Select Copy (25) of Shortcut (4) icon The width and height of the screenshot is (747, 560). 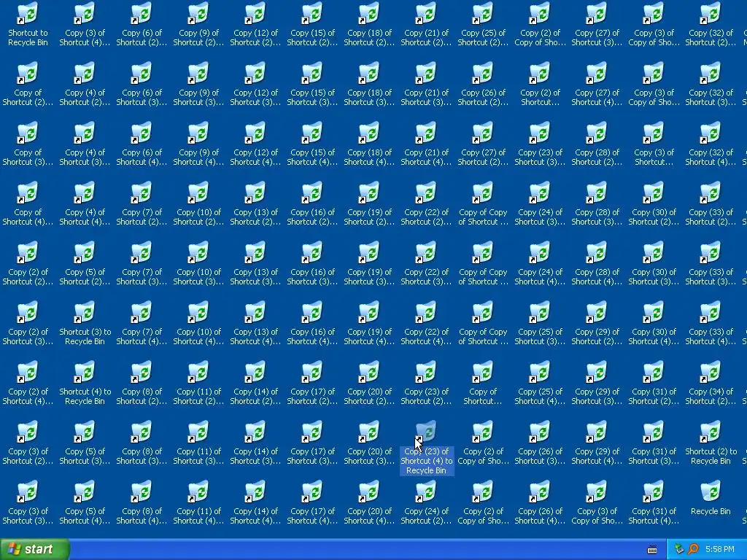540,383
